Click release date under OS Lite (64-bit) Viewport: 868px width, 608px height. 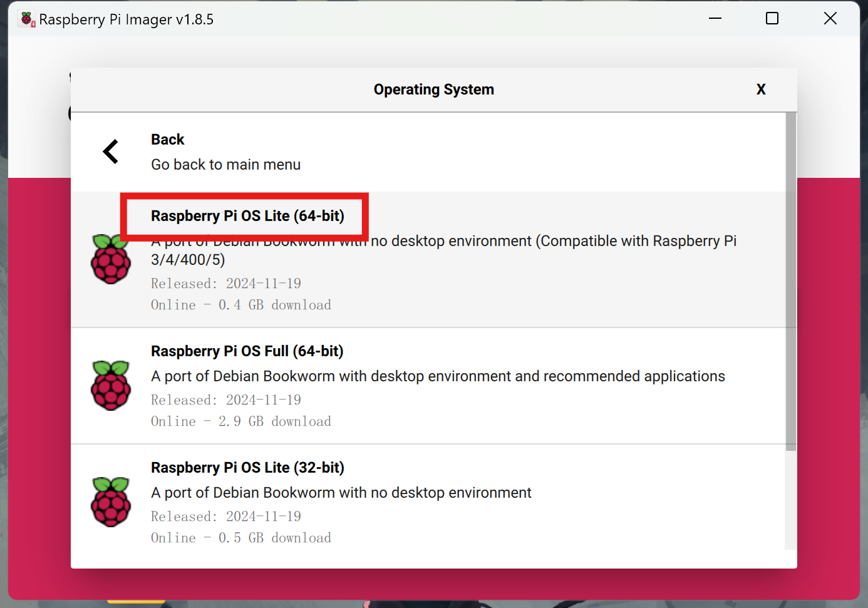[226, 284]
